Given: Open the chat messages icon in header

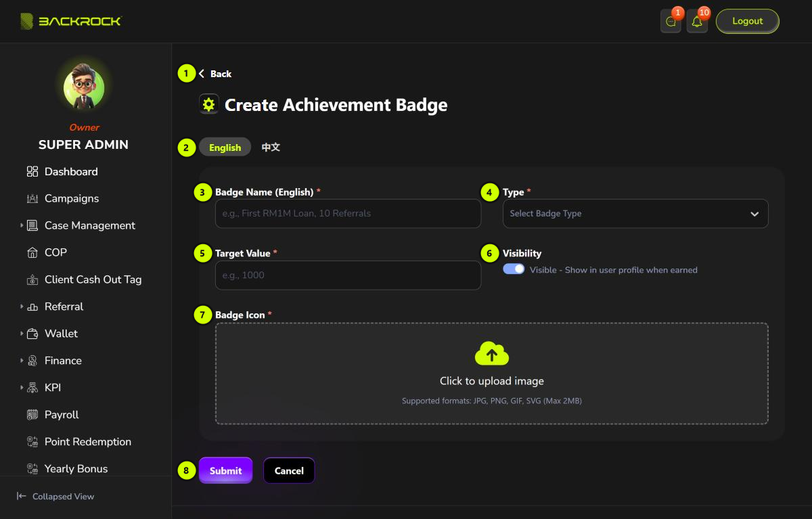Looking at the screenshot, I should click(671, 22).
